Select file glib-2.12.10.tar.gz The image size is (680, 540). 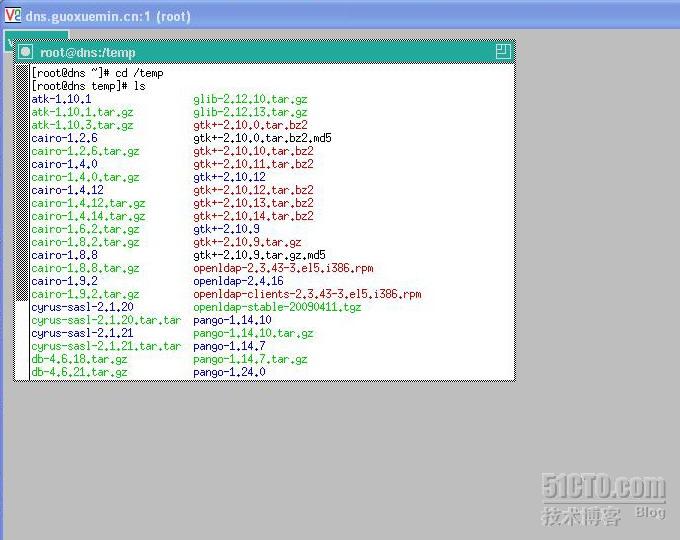tap(250, 99)
